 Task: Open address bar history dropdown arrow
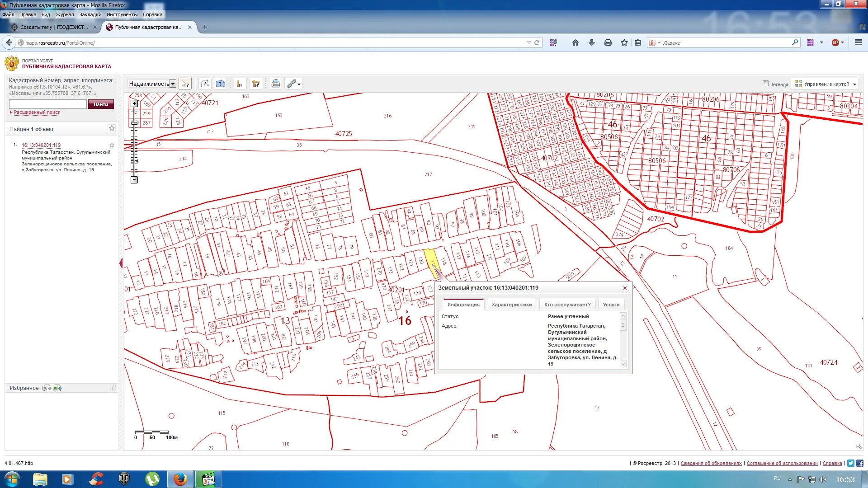pyautogui.click(x=529, y=42)
